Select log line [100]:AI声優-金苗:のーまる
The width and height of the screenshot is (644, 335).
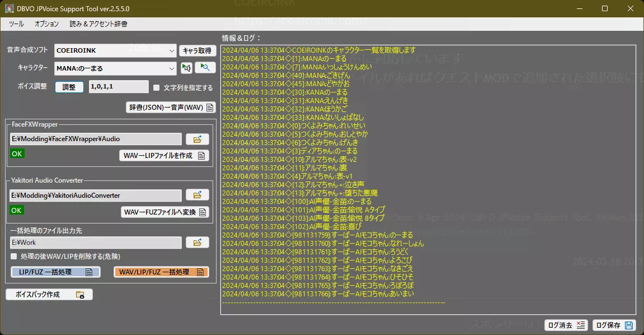tap(297, 202)
